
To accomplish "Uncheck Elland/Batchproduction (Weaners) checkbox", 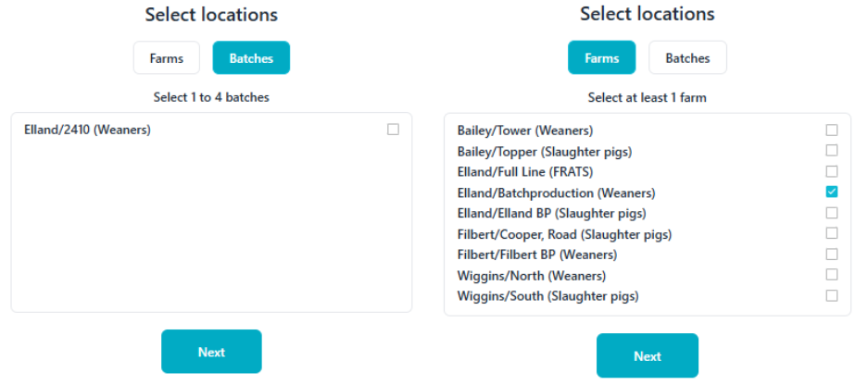I will point(832,192).
